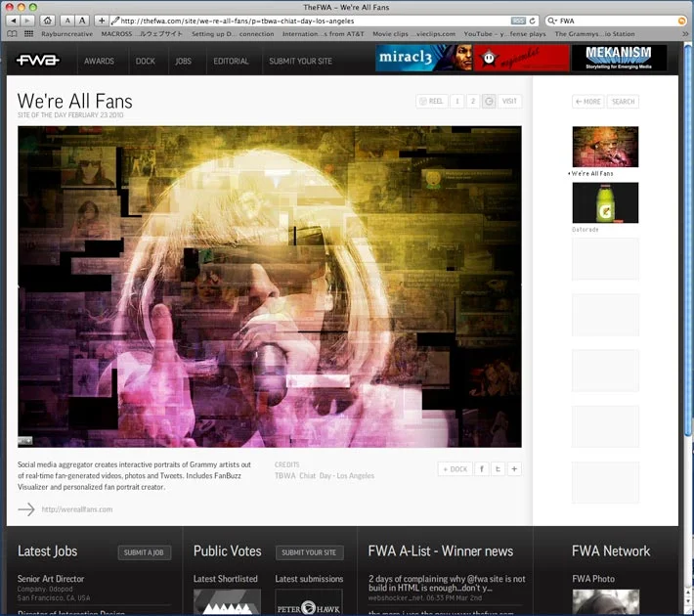694x616 pixels.
Task: Open the search magnifier dropdown
Action: (x=552, y=21)
